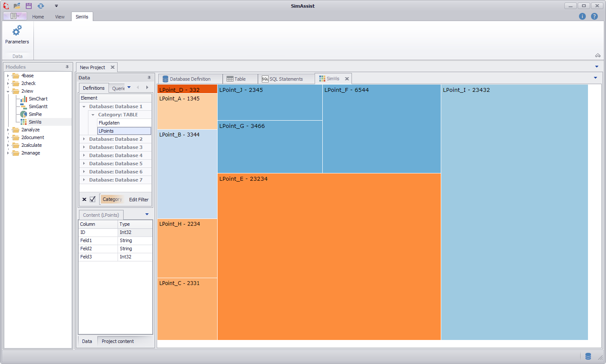Expand the Database: Database 2 node

pos(84,139)
